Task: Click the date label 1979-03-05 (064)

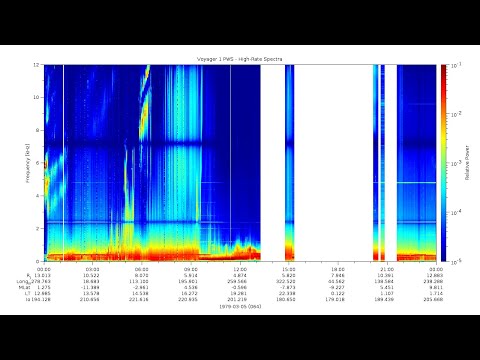Action: click(240, 306)
